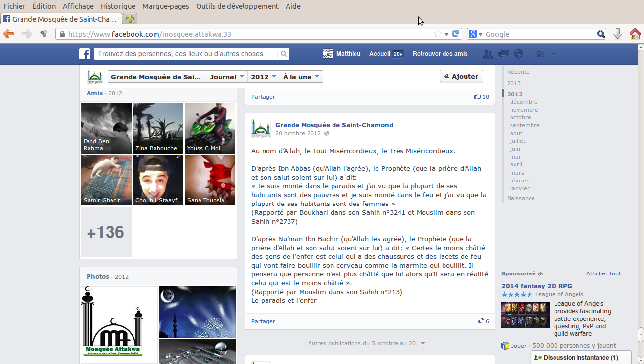644x364 pixels.
Task: Click the search magnifier in Facebook bar
Action: click(284, 54)
